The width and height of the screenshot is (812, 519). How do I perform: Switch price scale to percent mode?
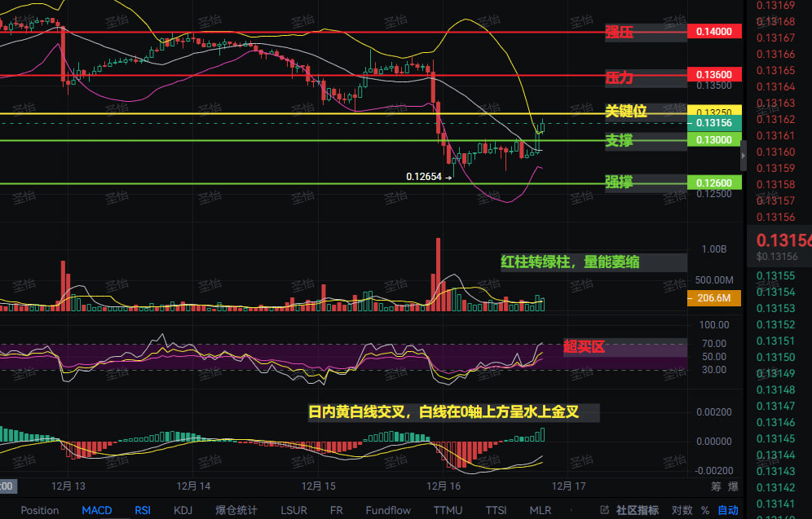point(705,510)
